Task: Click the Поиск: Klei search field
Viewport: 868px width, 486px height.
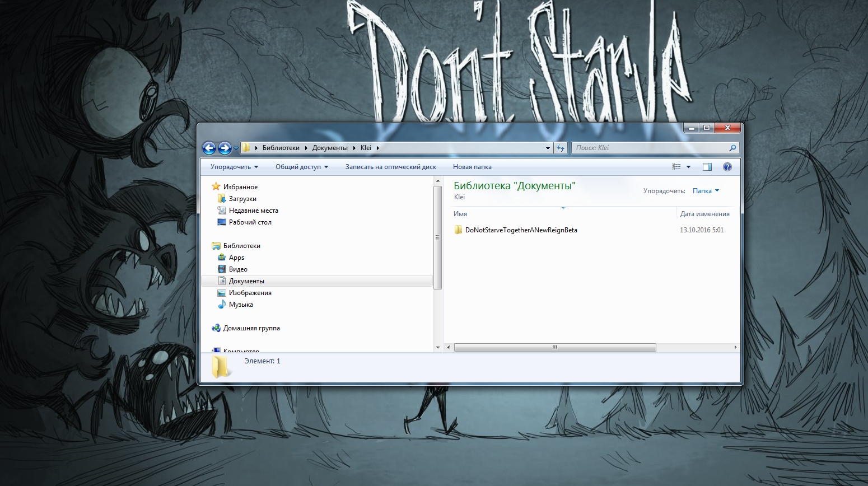Action: [x=650, y=148]
